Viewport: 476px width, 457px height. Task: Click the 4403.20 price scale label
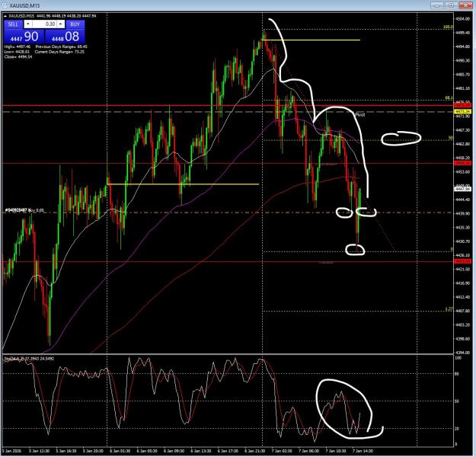(x=462, y=325)
